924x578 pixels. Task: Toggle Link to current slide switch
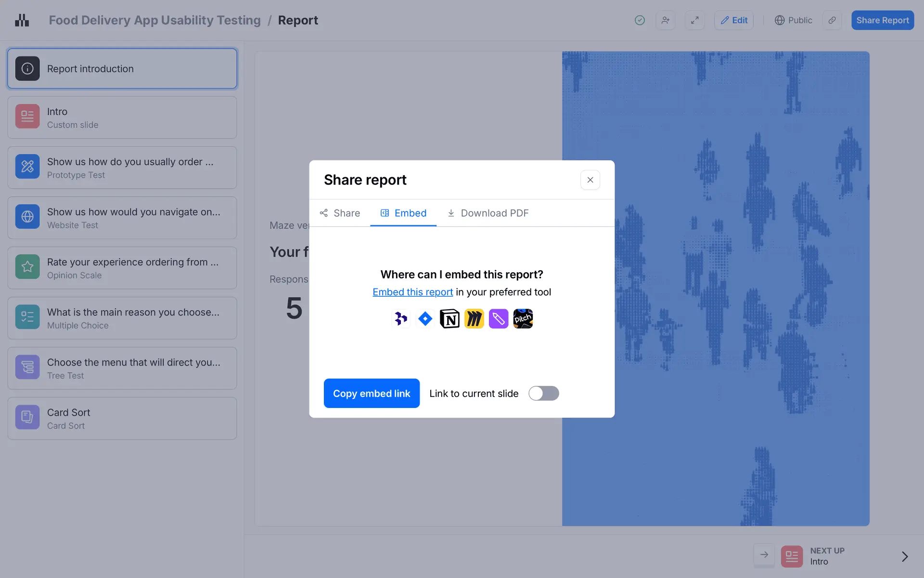(543, 394)
